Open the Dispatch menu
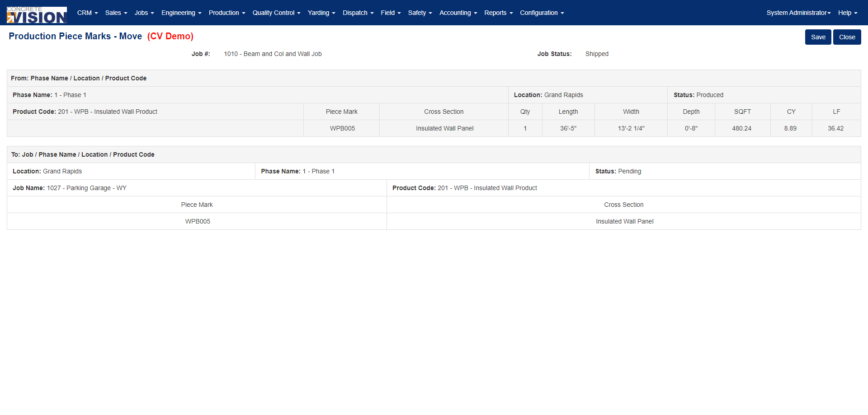 358,13
